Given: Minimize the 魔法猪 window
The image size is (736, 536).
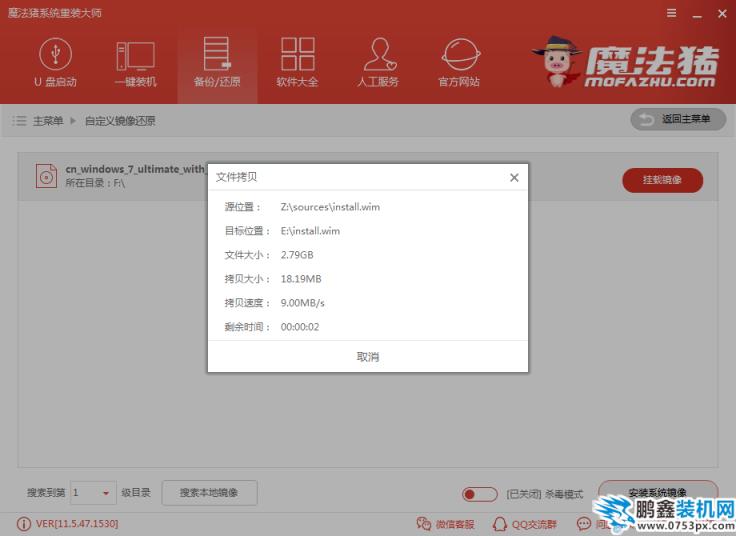Looking at the screenshot, I should click(698, 14).
